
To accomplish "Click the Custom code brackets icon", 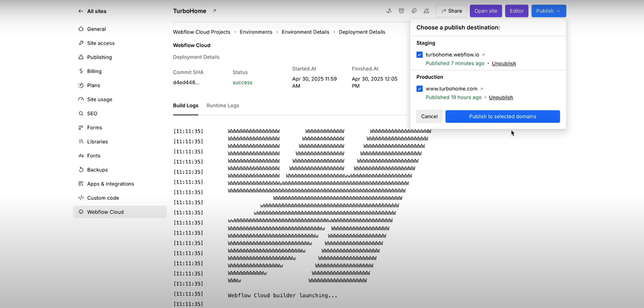I will [81, 198].
